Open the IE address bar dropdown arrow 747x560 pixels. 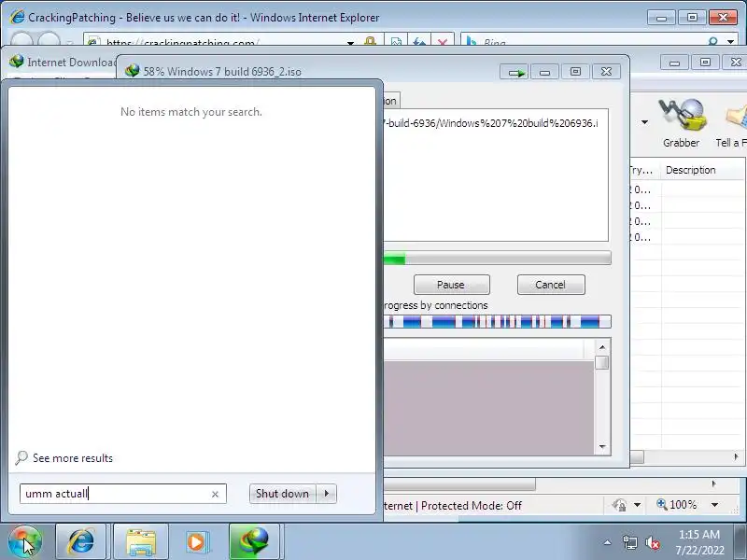coord(351,43)
